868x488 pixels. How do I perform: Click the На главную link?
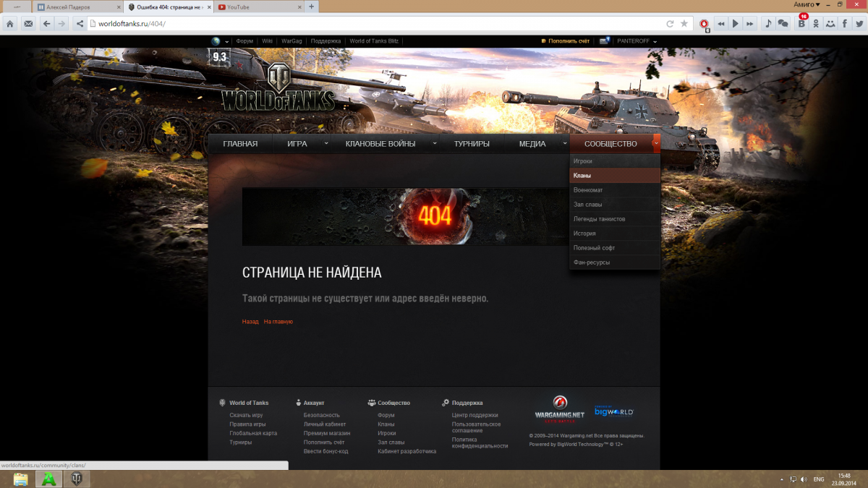(x=278, y=322)
